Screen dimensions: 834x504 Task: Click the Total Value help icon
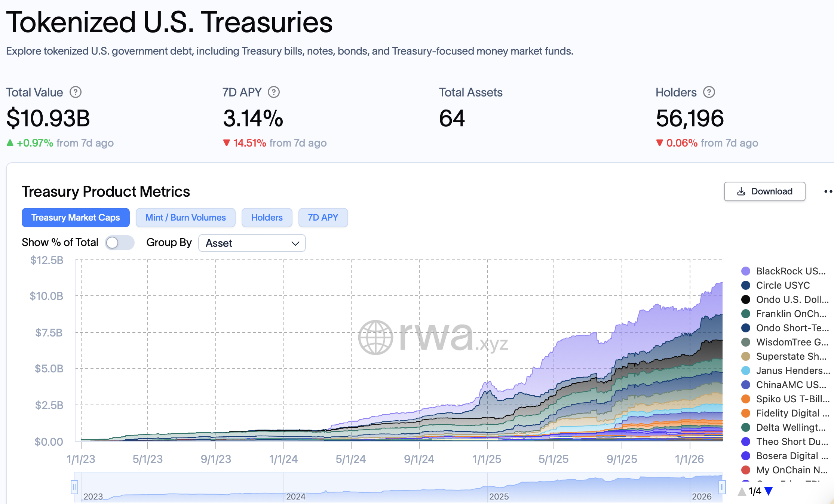coord(75,92)
